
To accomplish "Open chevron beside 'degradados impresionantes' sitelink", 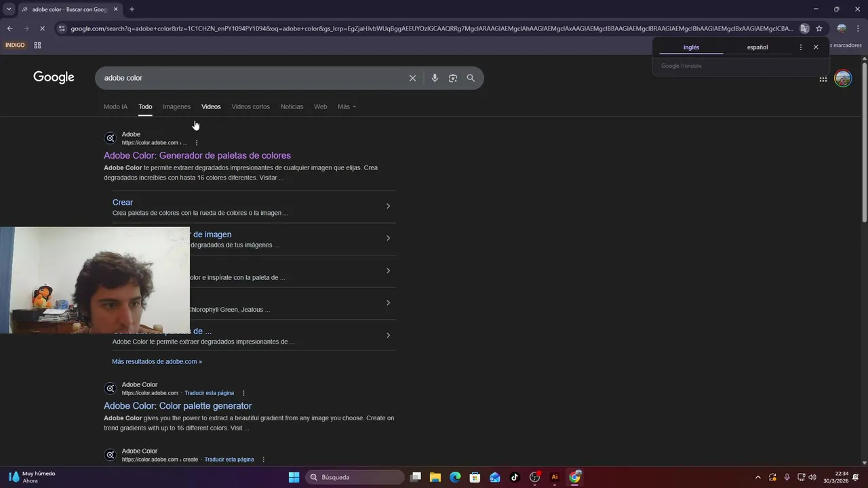I will tap(388, 335).
